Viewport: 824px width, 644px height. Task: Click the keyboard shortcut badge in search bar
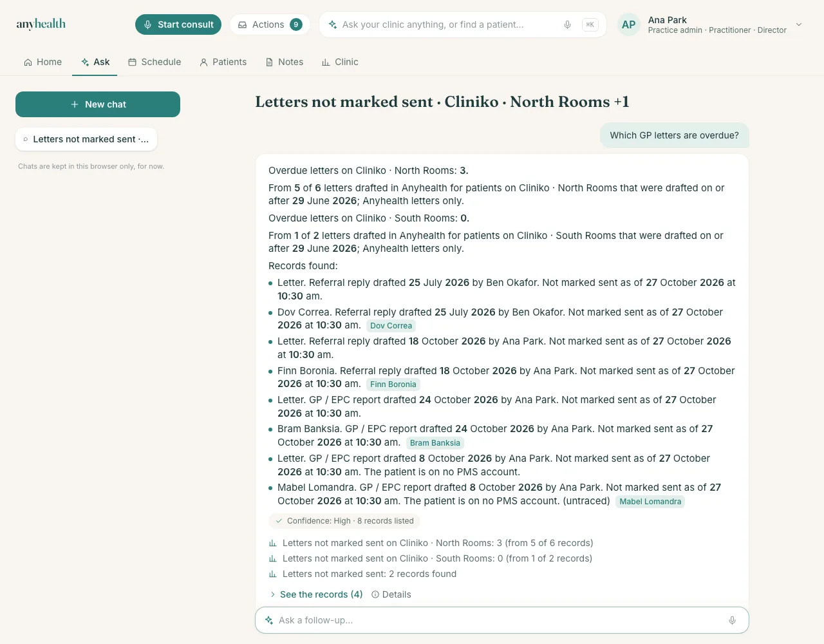tap(590, 24)
